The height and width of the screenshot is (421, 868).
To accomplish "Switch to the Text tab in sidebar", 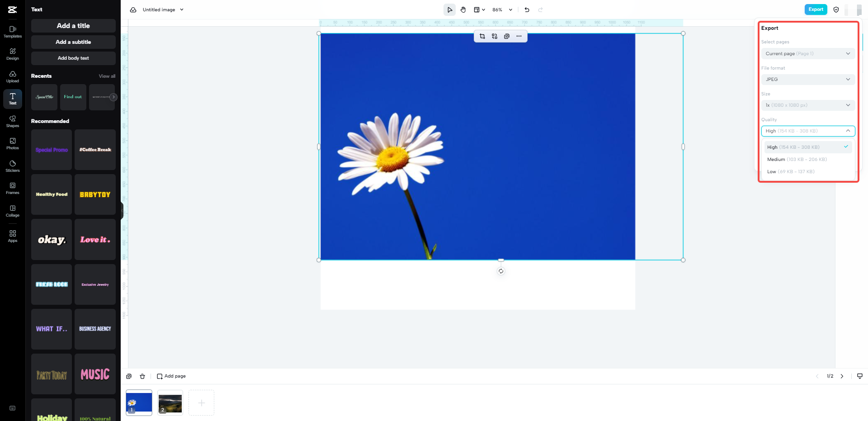I will [x=13, y=99].
